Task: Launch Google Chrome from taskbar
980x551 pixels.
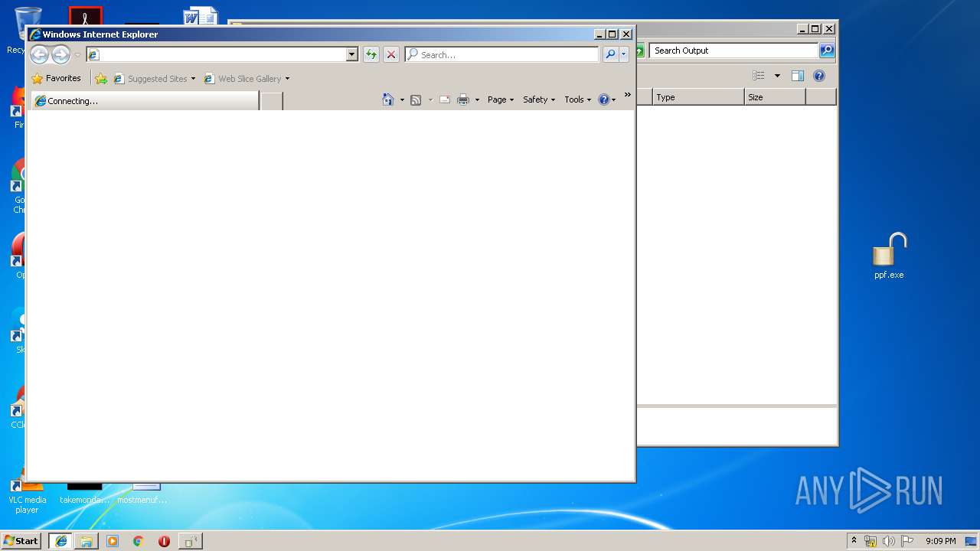Action: click(x=139, y=541)
